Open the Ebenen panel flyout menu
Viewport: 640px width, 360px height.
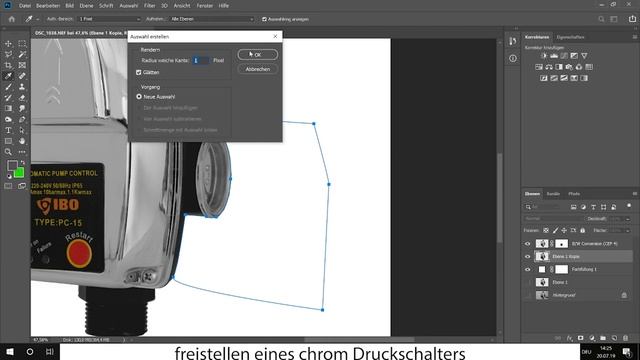point(635,194)
